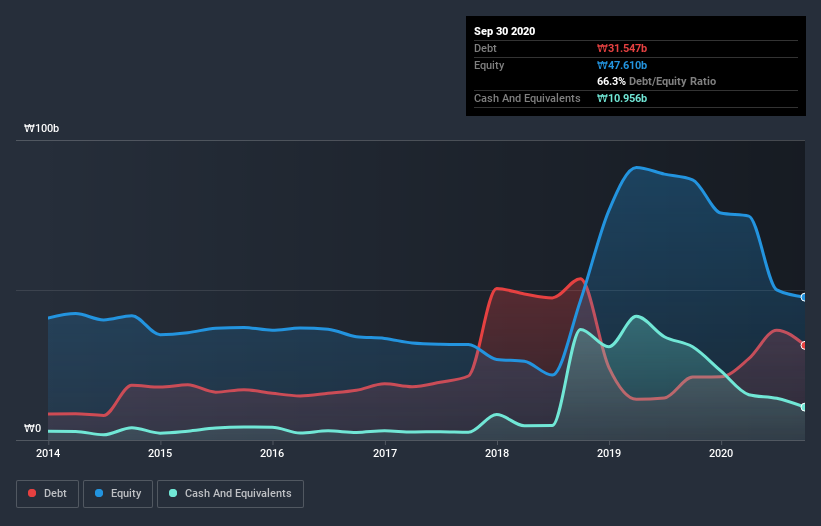Click the 2019 x-axis label
This screenshot has height=526, width=821.
pyautogui.click(x=609, y=453)
